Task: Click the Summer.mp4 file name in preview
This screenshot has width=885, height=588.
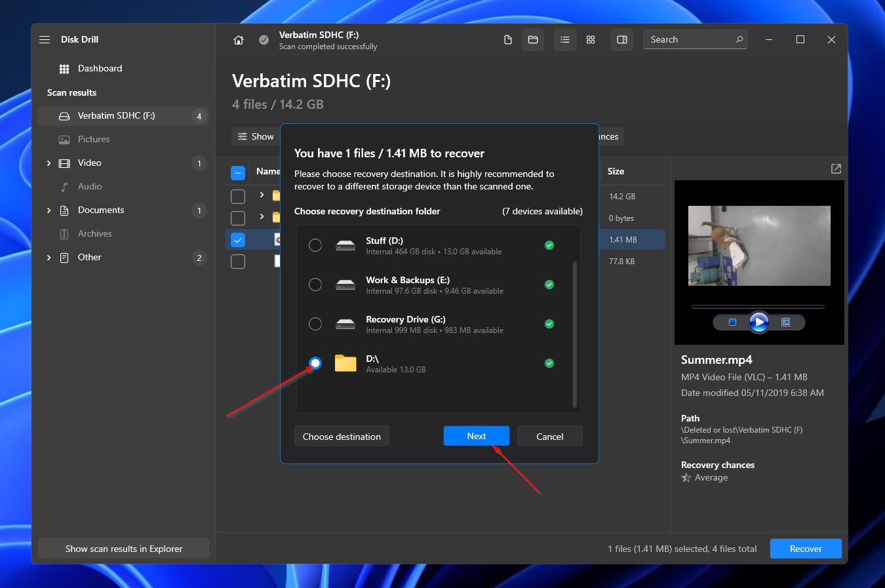Action: 717,360
